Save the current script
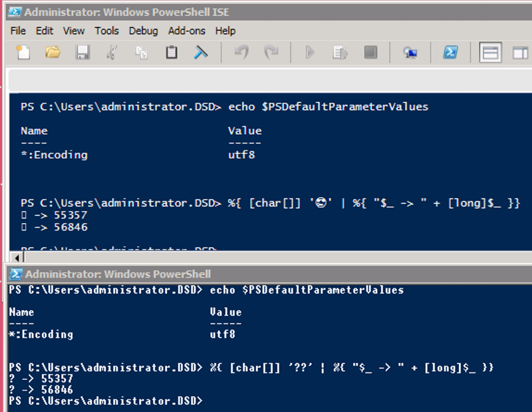Viewport: 532px width, 412px height. (x=82, y=52)
